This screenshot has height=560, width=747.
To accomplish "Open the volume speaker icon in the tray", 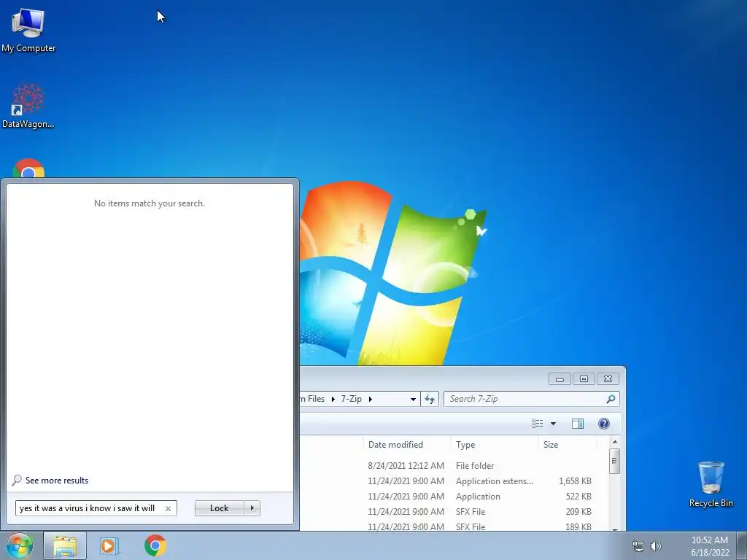I will [656, 546].
